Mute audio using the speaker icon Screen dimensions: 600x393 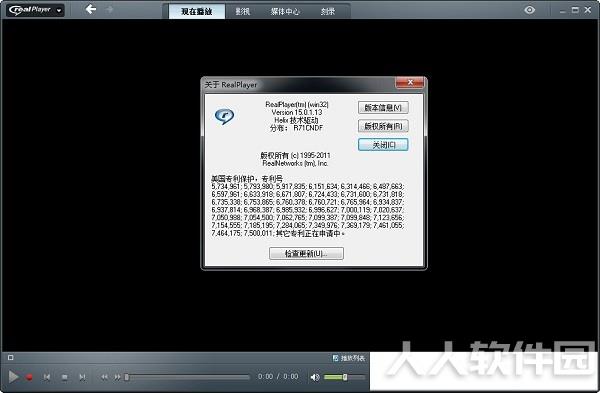pos(315,377)
